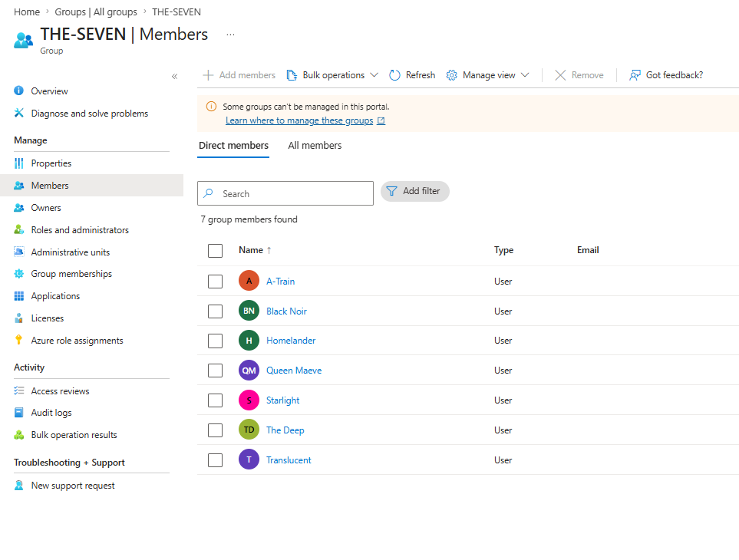Click Add members button
Screen dimensions: 739x560
click(239, 75)
